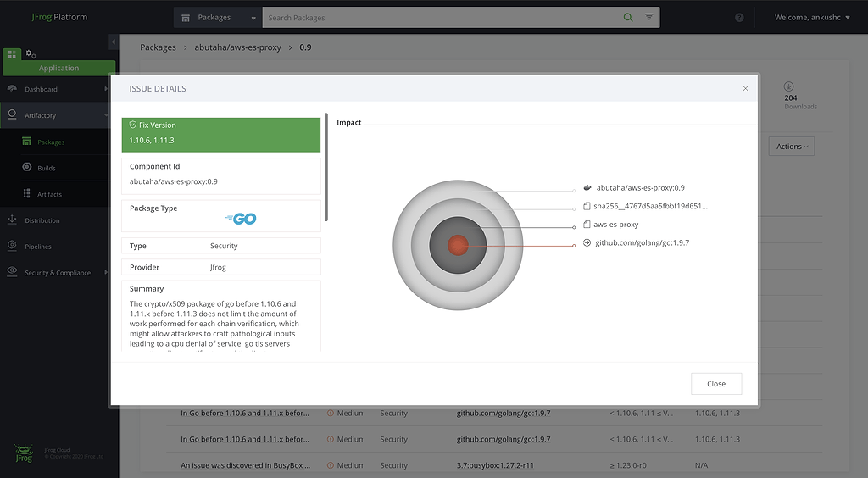
Task: Click the Artifactory circle icon
Action: tap(12, 114)
